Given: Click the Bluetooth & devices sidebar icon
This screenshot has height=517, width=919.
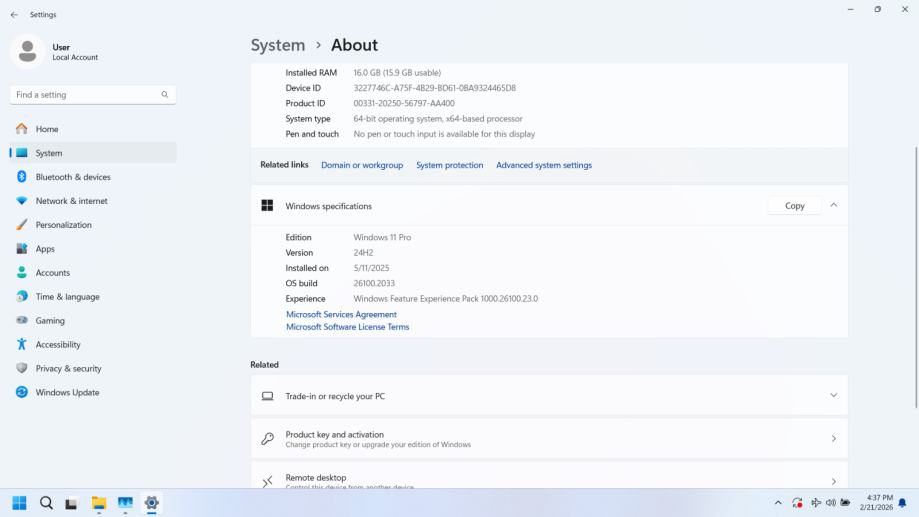Looking at the screenshot, I should (x=22, y=177).
